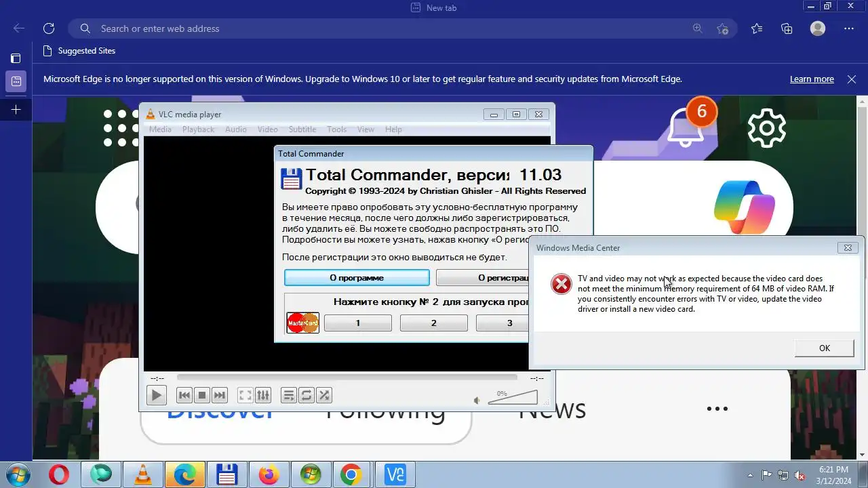The width and height of the screenshot is (868, 488).
Task: Show hidden system tray icons
Action: pos(750,475)
